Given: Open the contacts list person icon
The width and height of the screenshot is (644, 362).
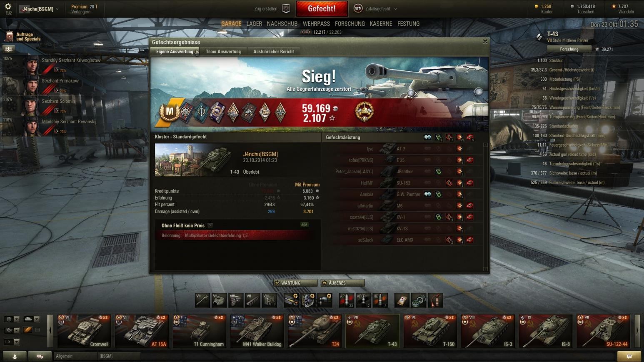Looking at the screenshot, I should point(15,356).
